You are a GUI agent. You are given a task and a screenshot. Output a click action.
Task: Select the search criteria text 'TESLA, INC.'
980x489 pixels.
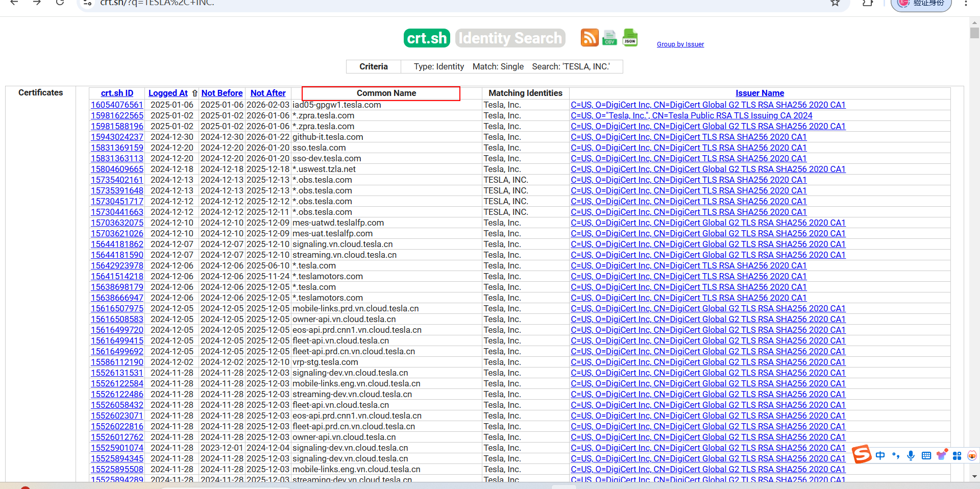point(571,66)
